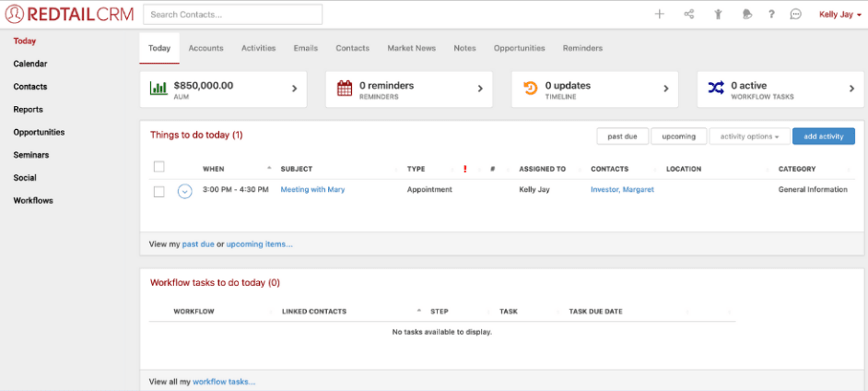Open notifications bell icon
The width and height of the screenshot is (868, 391).
[746, 15]
